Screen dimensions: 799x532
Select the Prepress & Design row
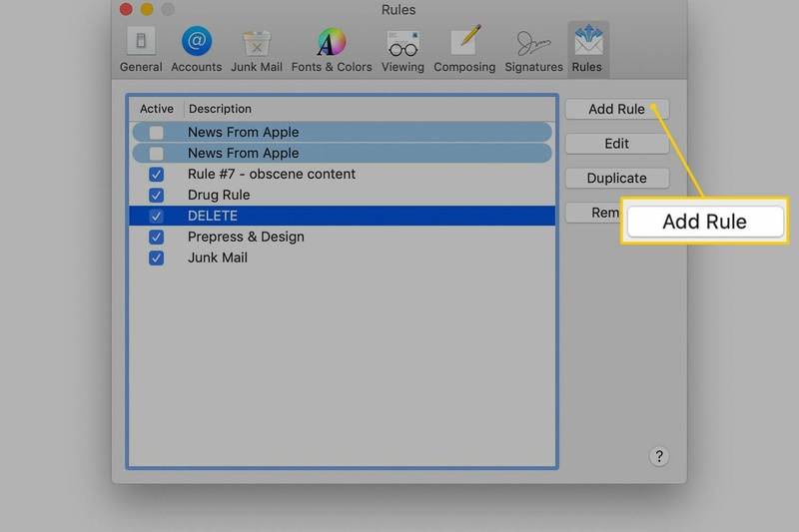[x=342, y=237]
